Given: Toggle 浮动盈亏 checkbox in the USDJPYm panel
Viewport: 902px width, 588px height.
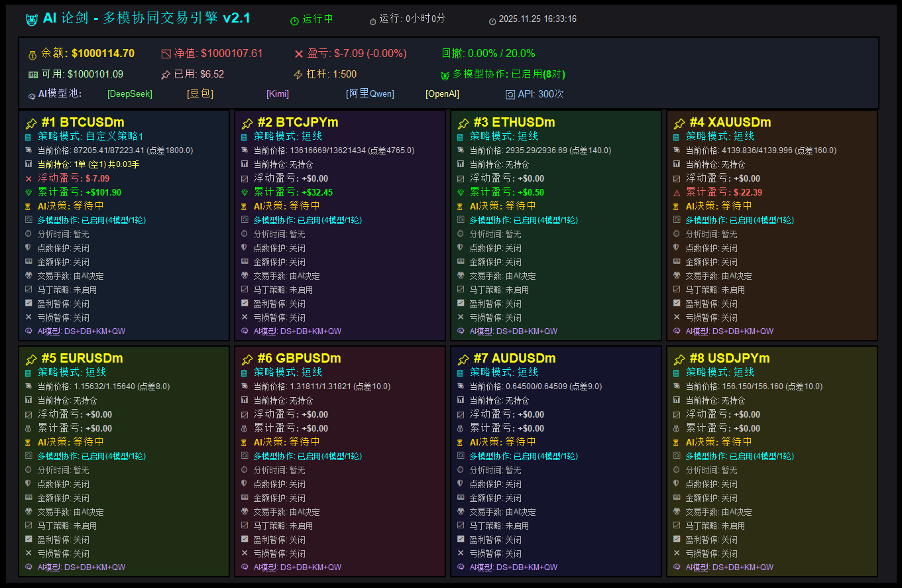Looking at the screenshot, I should coord(677,414).
